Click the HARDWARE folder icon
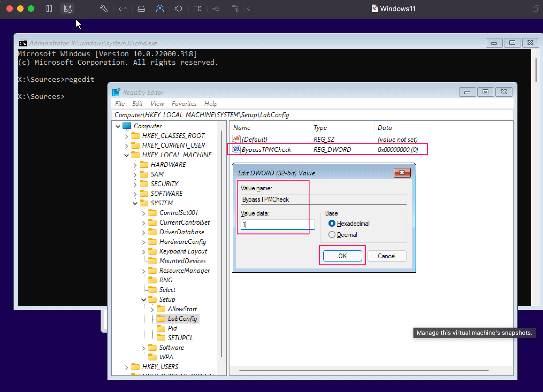The height and width of the screenshot is (392, 543). tap(144, 164)
